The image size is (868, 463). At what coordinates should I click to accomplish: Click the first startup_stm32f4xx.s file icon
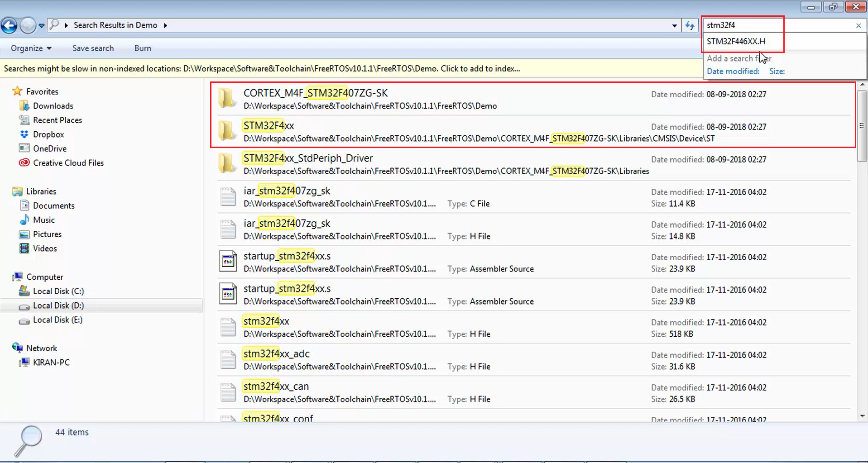228,261
